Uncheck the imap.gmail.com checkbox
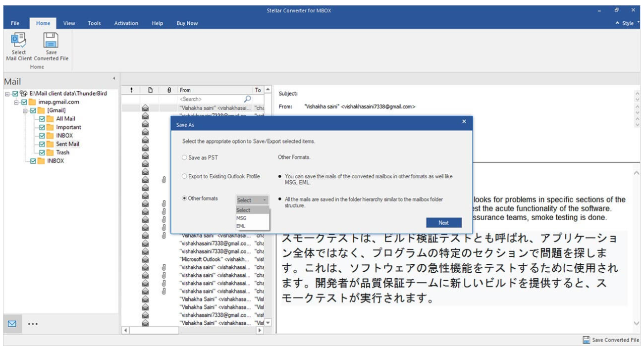This screenshot has height=348, width=644. [24, 102]
